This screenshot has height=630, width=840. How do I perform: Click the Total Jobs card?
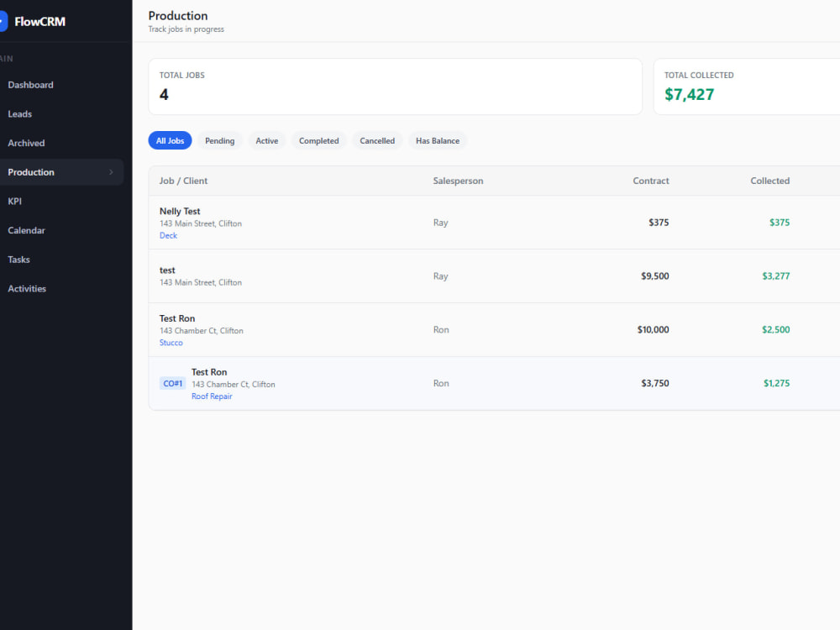[396, 87]
